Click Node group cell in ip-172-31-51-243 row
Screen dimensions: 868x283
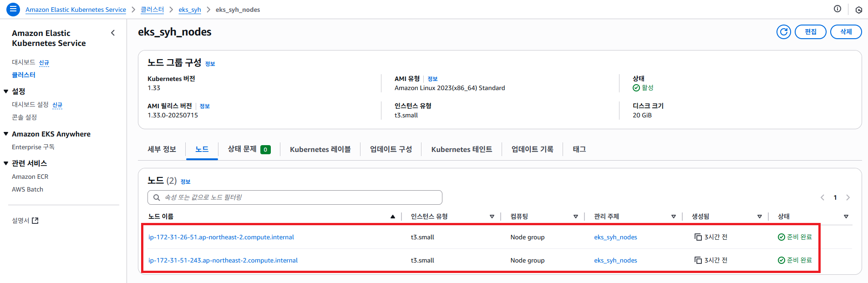(x=528, y=260)
